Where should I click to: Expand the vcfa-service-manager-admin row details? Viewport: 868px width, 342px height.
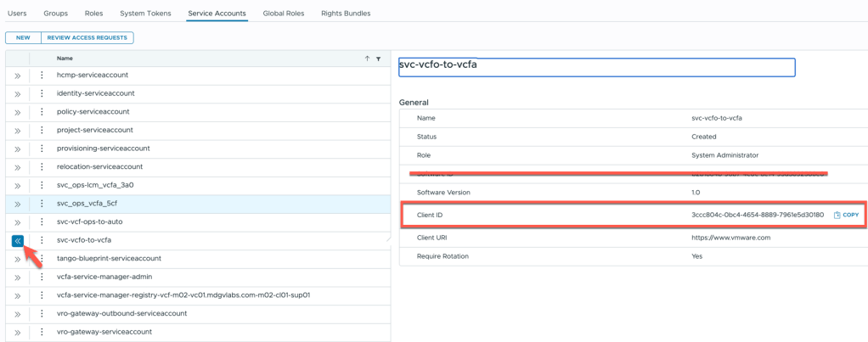pyautogui.click(x=17, y=278)
